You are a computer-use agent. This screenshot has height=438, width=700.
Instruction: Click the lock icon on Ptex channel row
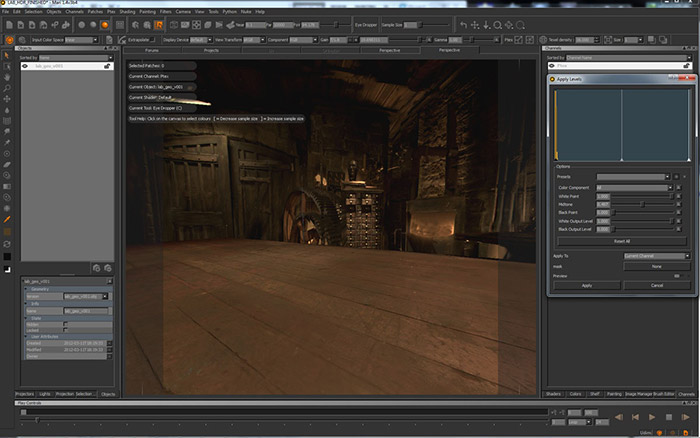pyautogui.click(x=686, y=66)
